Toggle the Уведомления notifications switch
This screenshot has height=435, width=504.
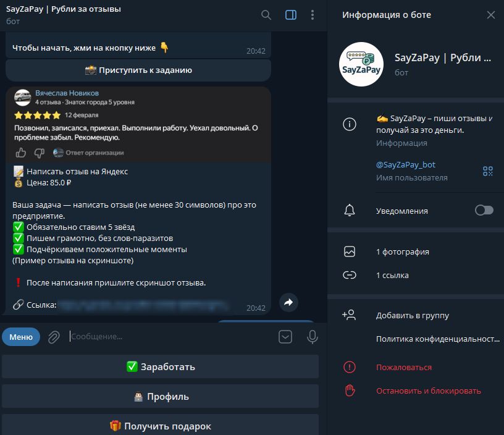(x=484, y=211)
